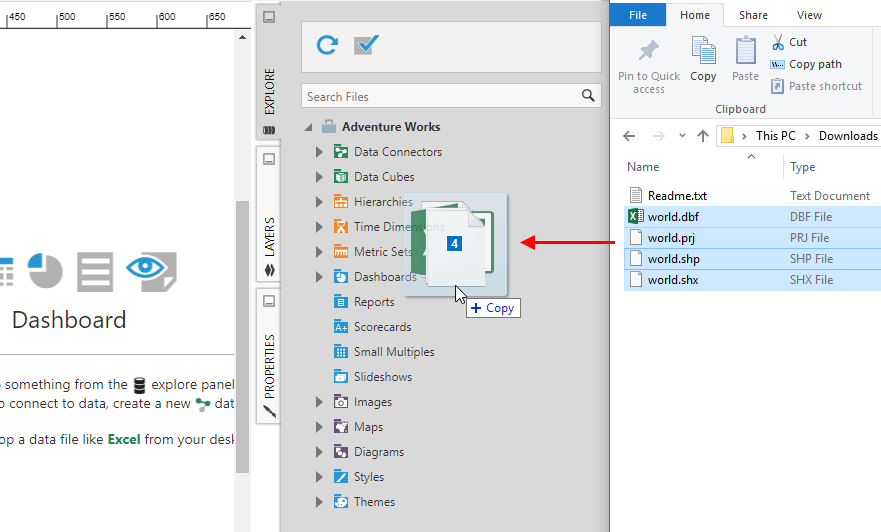Click the refresh icon in Explore panel

click(327, 45)
